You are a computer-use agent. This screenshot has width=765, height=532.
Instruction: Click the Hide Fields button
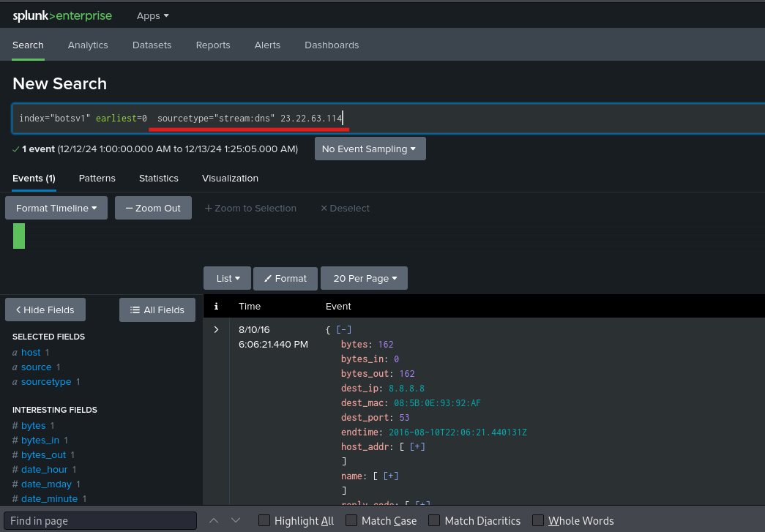pyautogui.click(x=45, y=310)
